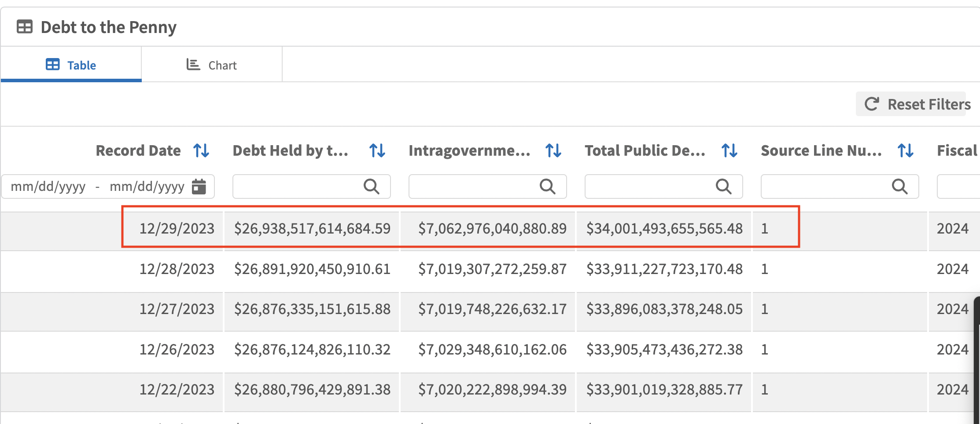This screenshot has width=980, height=424.
Task: Click the Debt to the Penny table icon
Action: point(25,27)
